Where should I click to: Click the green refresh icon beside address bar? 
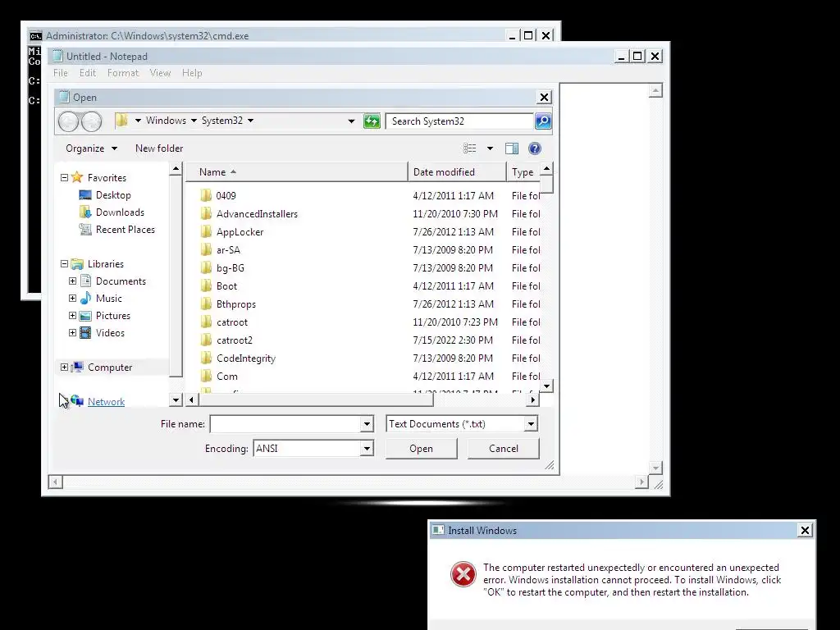(372, 121)
